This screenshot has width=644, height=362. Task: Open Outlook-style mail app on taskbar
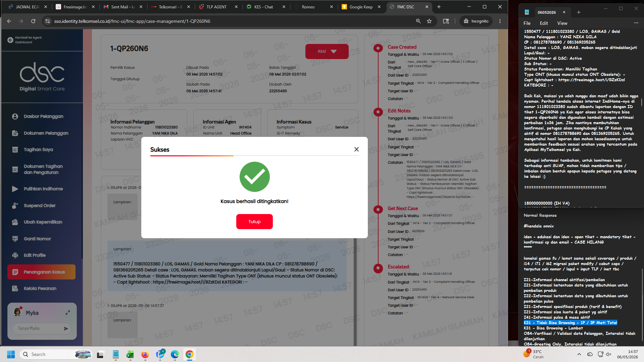(x=160, y=354)
